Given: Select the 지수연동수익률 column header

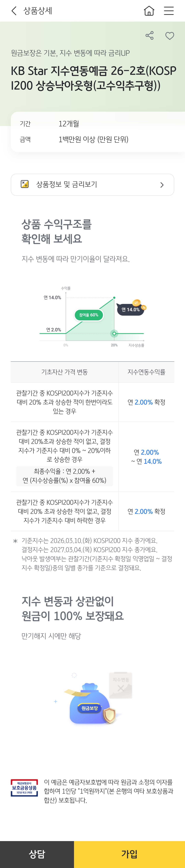Looking at the screenshot, I should point(146,372).
